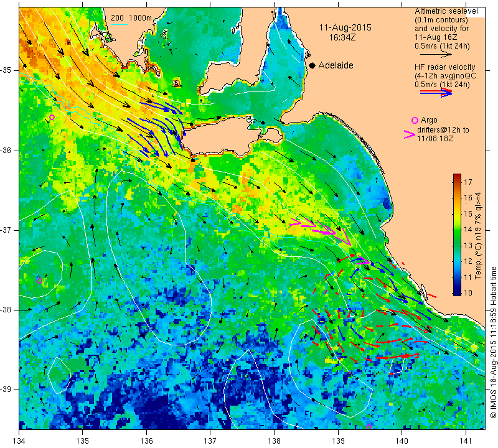Screen dimensions: 498x448
Task: Click the magenta drifters arrowhead legend symbol
Action: click(409, 134)
